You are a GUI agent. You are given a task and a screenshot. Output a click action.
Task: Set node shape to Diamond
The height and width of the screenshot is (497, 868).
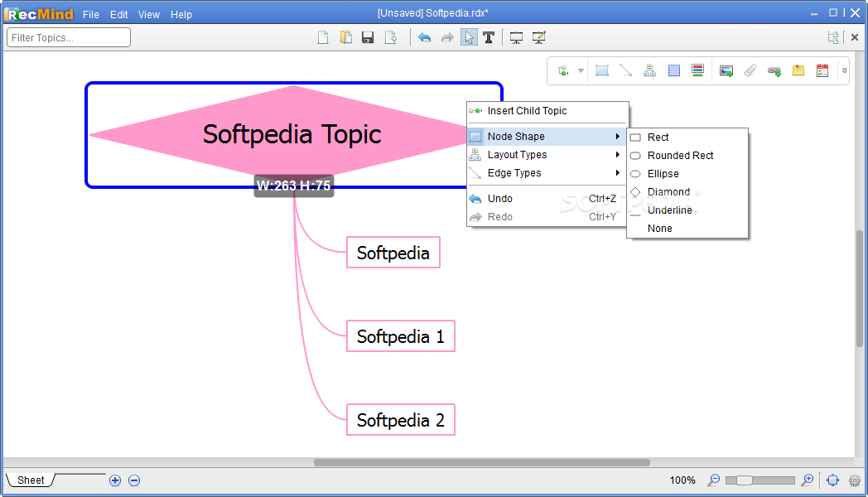coord(687,192)
